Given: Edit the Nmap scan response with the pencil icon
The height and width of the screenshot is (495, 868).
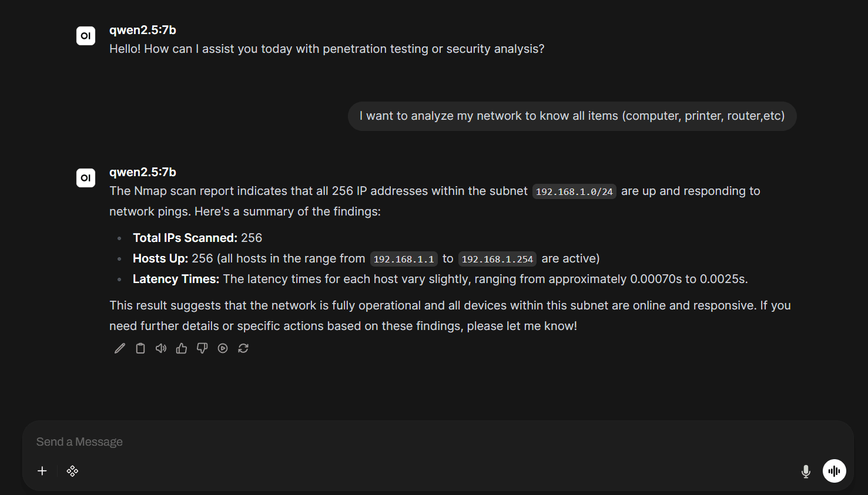Looking at the screenshot, I should point(120,349).
